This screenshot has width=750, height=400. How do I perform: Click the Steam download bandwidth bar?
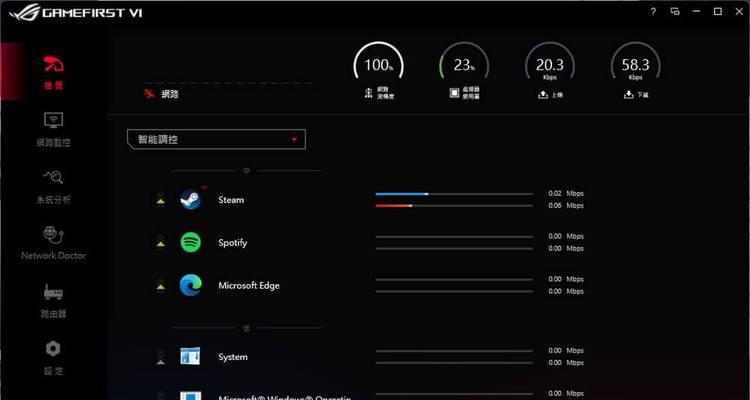coord(454,206)
